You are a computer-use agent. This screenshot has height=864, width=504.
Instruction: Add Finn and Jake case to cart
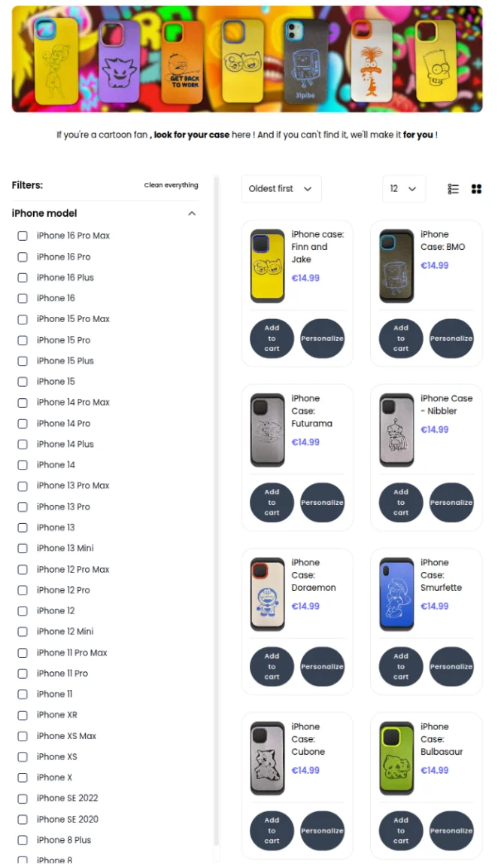click(272, 339)
